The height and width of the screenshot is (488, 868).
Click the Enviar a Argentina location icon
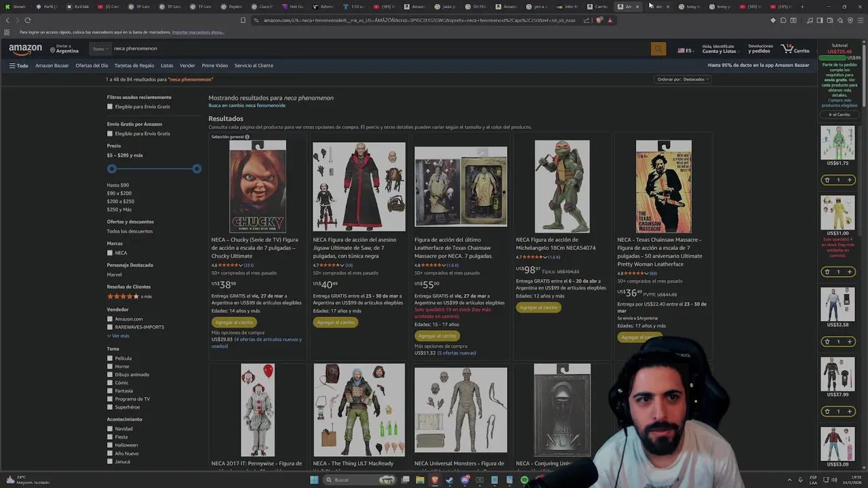coord(53,49)
